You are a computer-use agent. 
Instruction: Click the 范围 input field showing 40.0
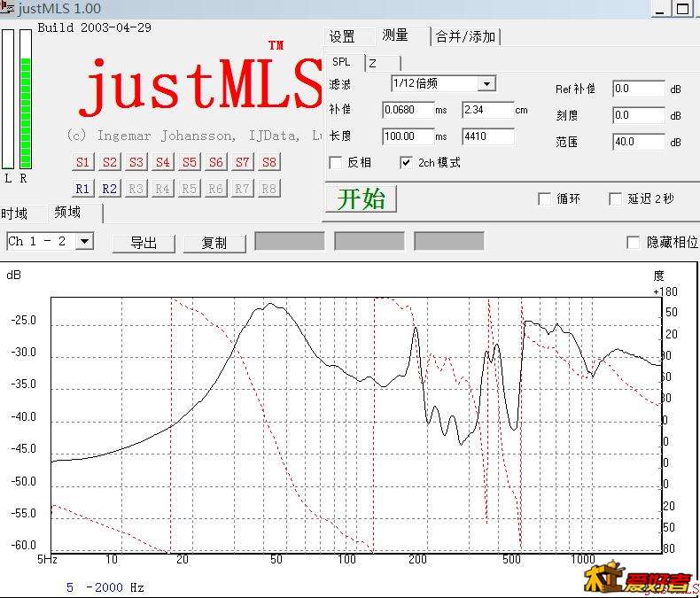(x=638, y=142)
